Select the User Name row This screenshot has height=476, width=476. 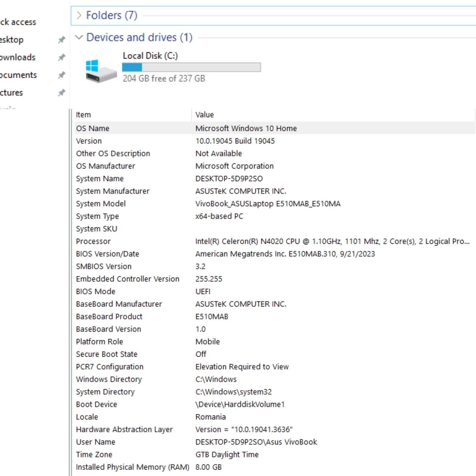(x=275, y=442)
